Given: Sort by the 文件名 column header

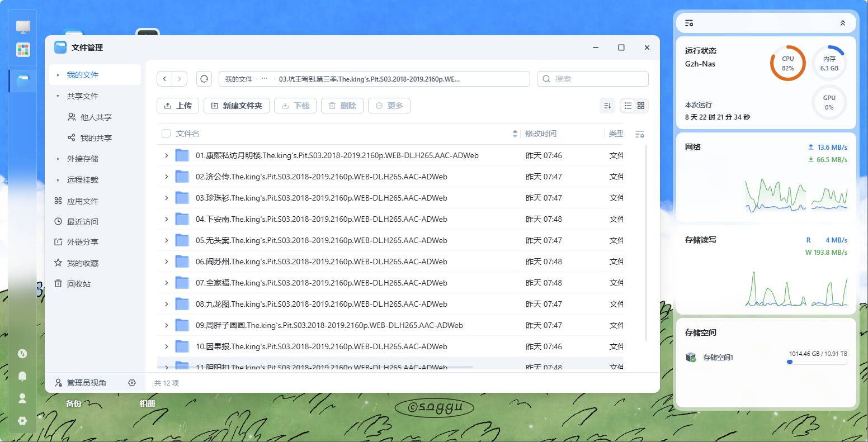Looking at the screenshot, I should pos(188,134).
